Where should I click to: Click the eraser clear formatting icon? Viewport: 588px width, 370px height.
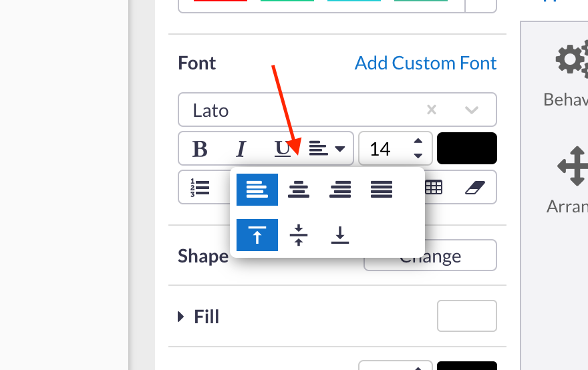coord(474,188)
